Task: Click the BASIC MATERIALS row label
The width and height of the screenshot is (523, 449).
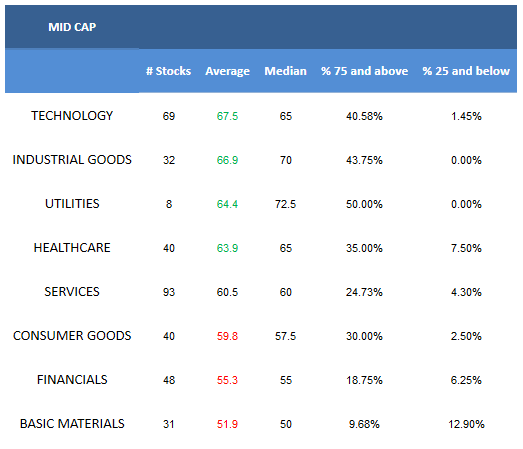Action: pyautogui.click(x=72, y=424)
